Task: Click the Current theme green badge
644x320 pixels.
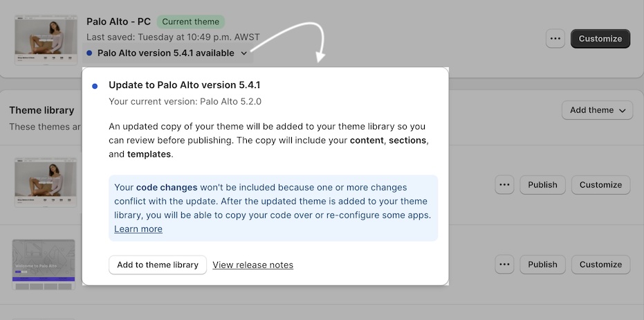Action: 191,21
